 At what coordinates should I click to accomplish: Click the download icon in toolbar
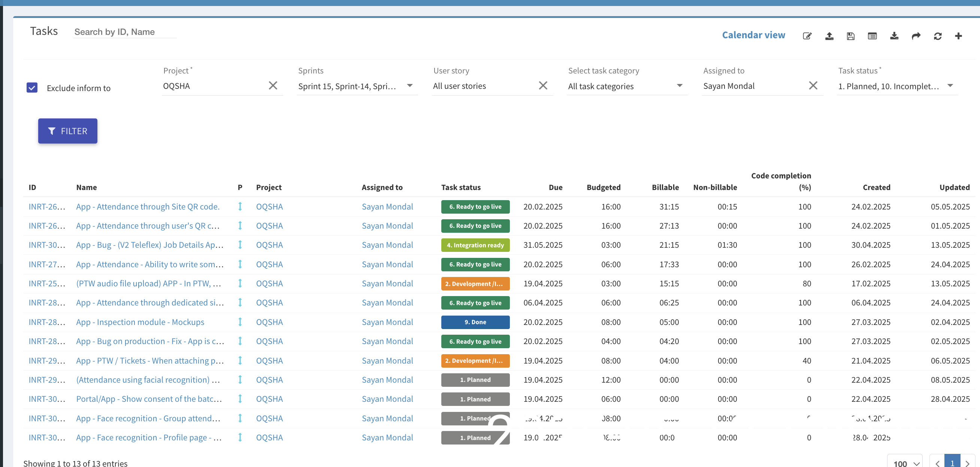pos(894,36)
